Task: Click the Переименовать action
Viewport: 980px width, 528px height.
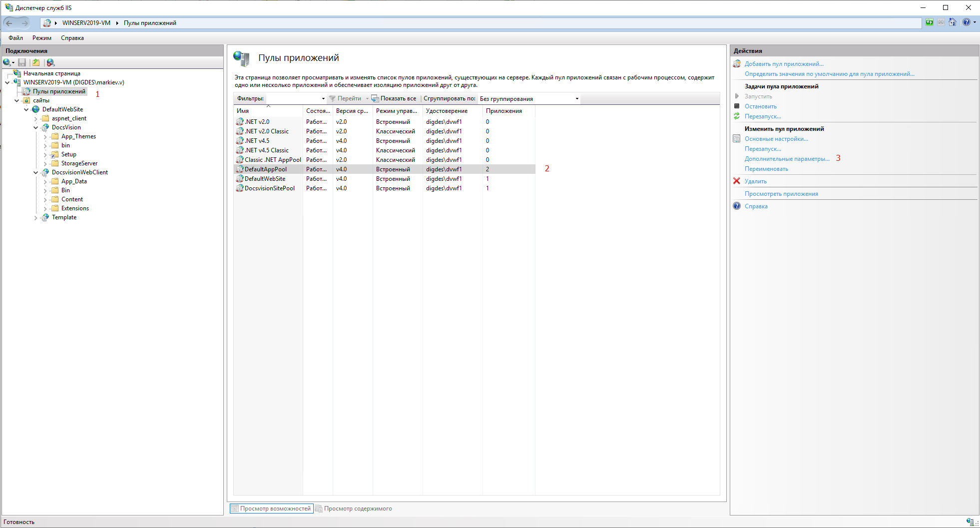Action: click(x=766, y=169)
